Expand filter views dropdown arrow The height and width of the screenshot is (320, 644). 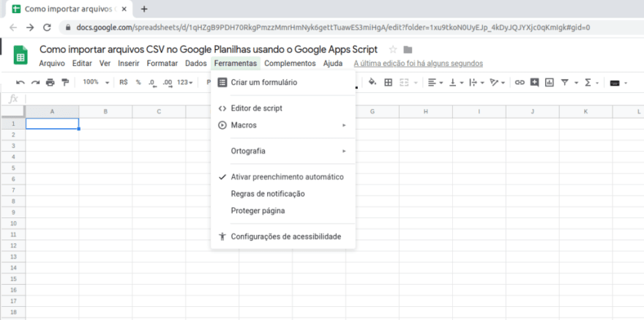[576, 83]
